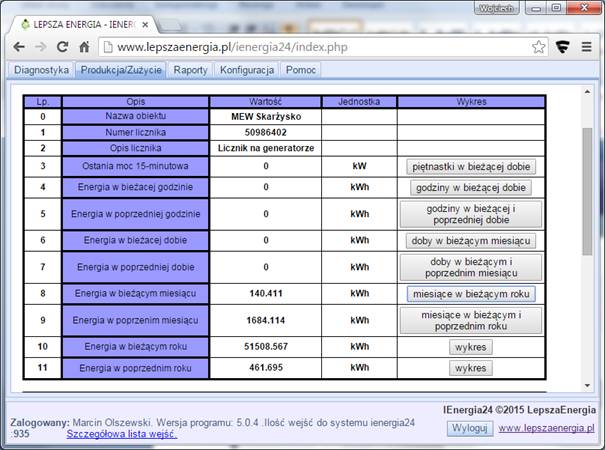Click the page scrollbar up arrow

(587, 92)
